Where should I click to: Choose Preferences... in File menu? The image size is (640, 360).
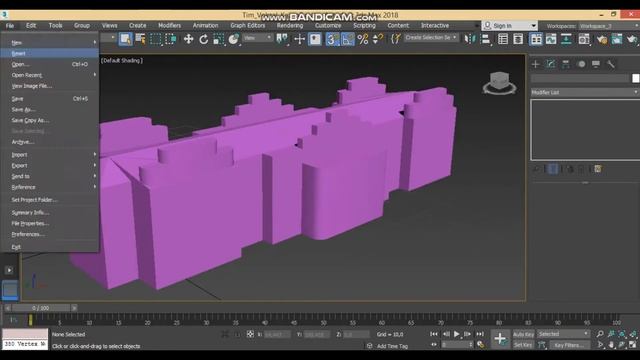pyautogui.click(x=49, y=234)
